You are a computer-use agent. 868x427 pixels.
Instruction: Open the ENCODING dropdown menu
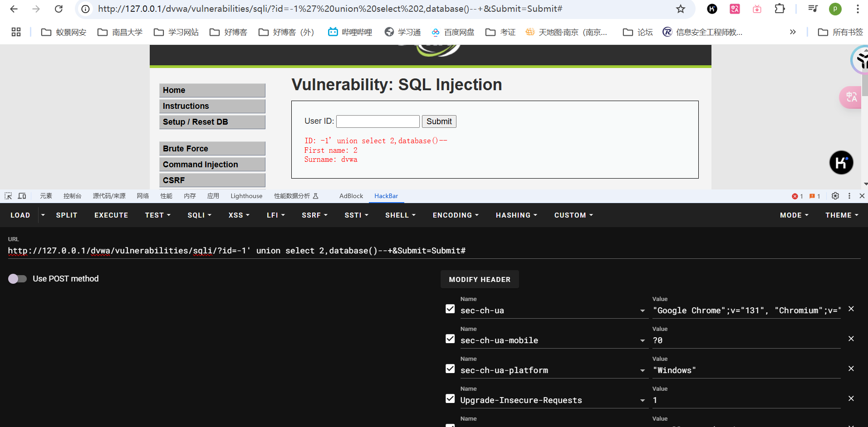(455, 215)
